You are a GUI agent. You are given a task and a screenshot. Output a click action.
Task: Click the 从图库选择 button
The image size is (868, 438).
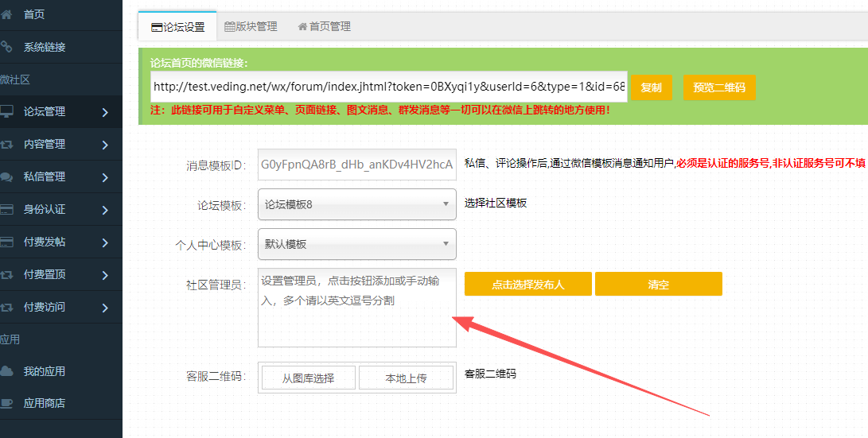click(x=308, y=378)
